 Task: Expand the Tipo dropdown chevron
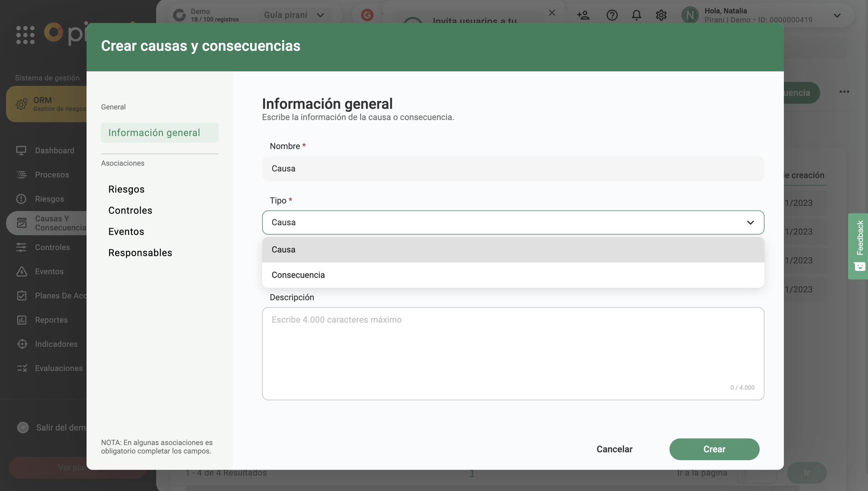(x=750, y=222)
